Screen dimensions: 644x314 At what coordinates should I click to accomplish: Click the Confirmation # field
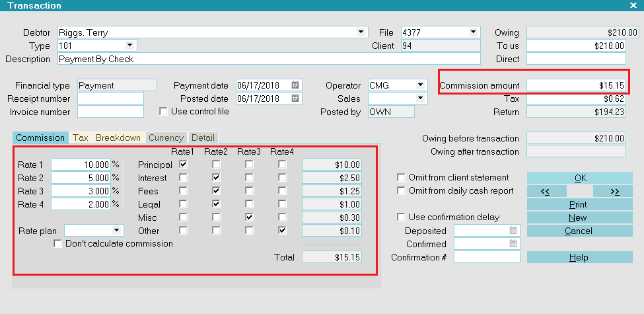click(x=487, y=257)
